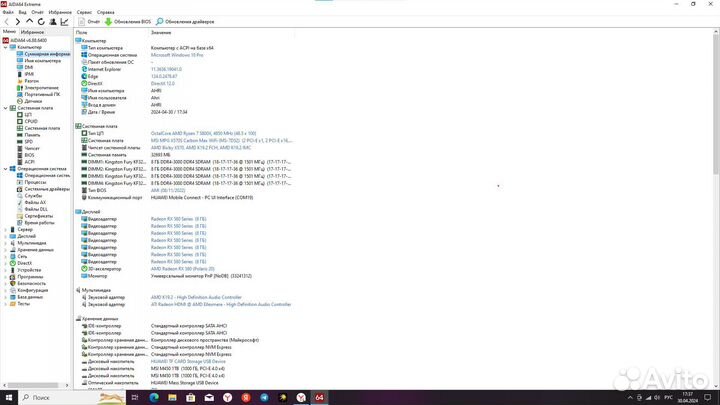Expand the Устройства tree node
Viewport: 720px width, 405px height.
tap(6, 270)
